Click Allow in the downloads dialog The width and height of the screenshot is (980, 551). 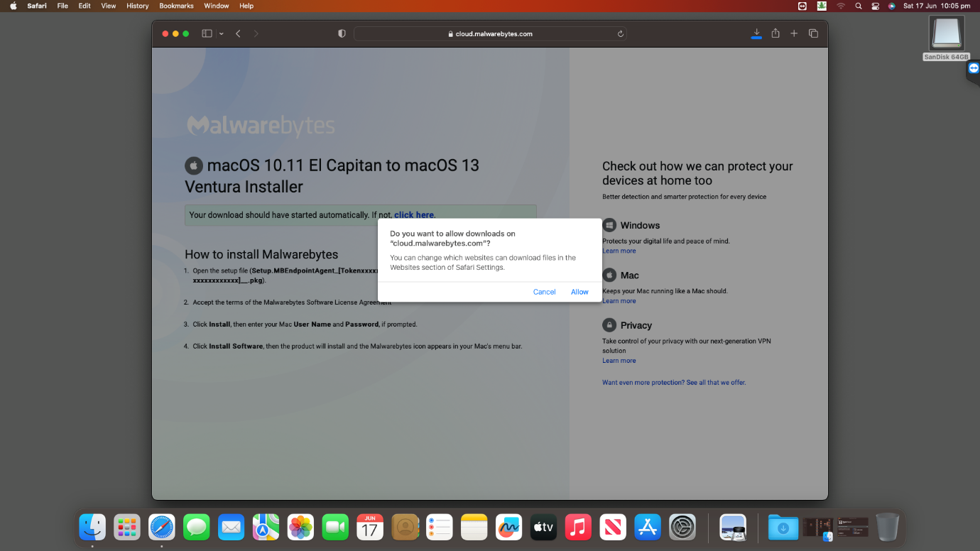click(579, 292)
